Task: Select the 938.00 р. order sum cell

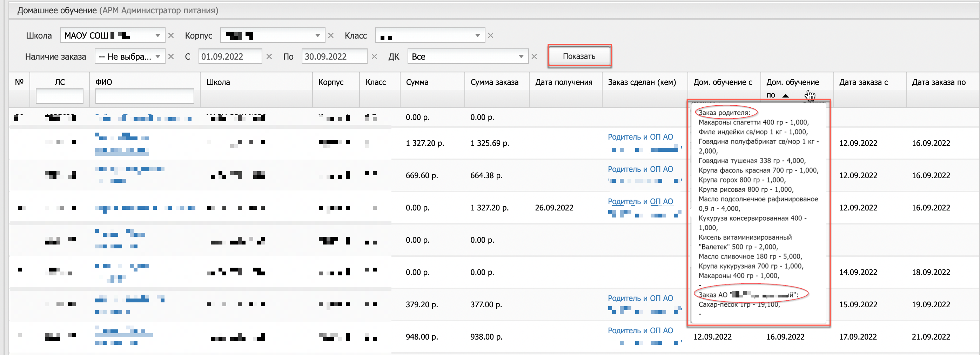Action: (486, 337)
